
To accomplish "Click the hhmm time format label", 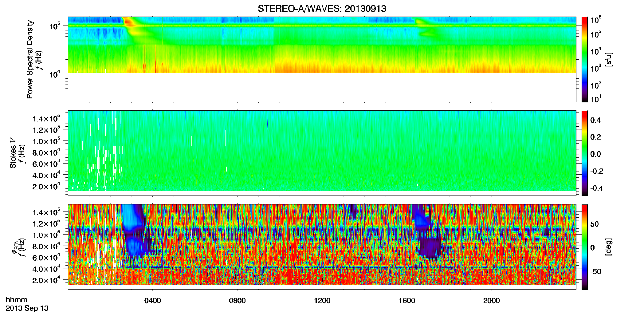I will 17,300.
